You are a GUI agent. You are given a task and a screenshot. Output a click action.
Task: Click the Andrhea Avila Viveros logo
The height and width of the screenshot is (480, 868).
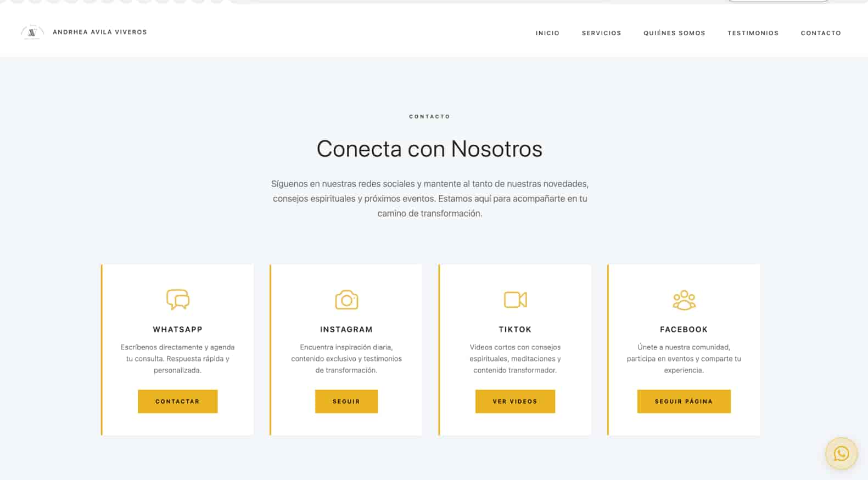point(32,32)
